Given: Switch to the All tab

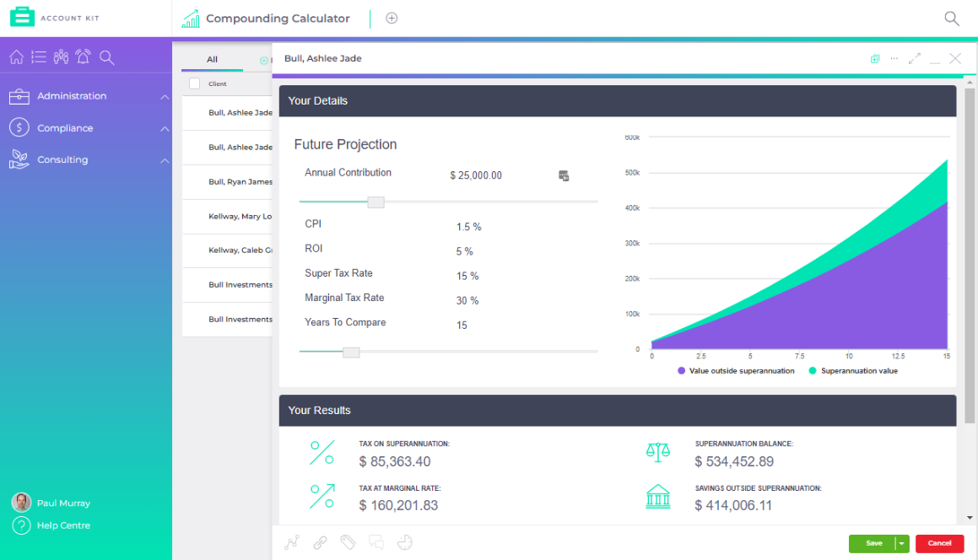Looking at the screenshot, I should coord(213,60).
